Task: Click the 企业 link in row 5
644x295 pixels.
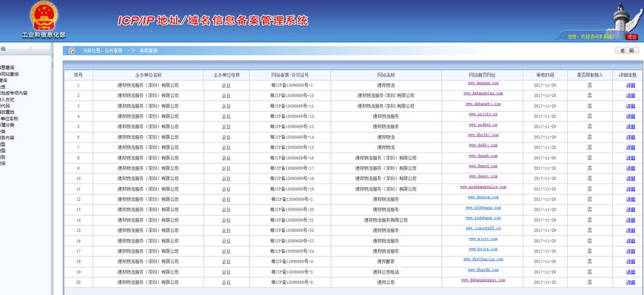Action: (226, 127)
